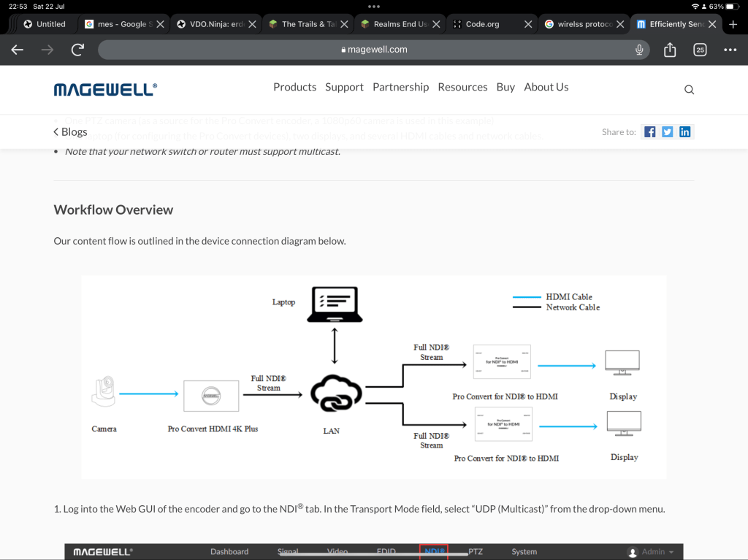Open the browser three-dot menu
Image resolution: width=748 pixels, height=560 pixels.
coord(730,50)
